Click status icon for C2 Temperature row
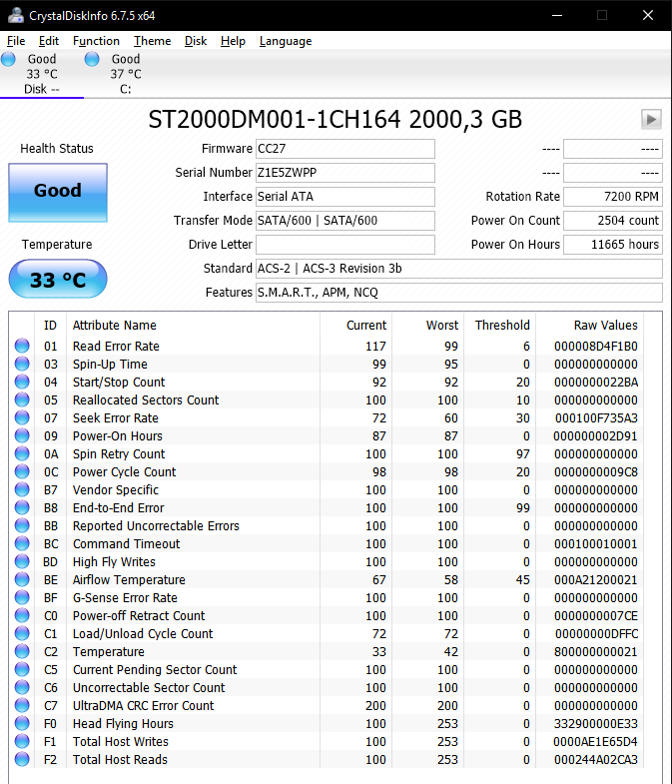The width and height of the screenshot is (672, 784). pyautogui.click(x=22, y=652)
